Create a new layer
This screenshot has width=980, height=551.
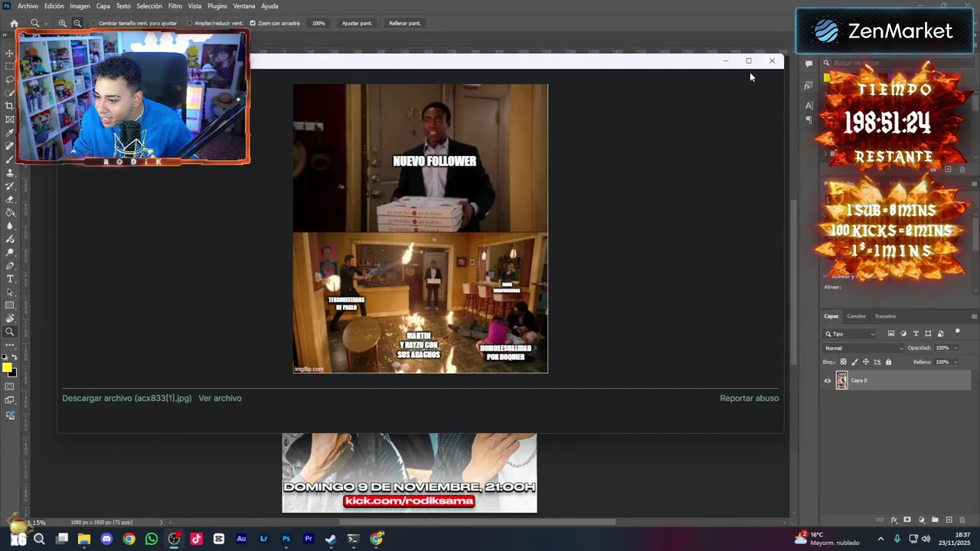[x=949, y=520]
